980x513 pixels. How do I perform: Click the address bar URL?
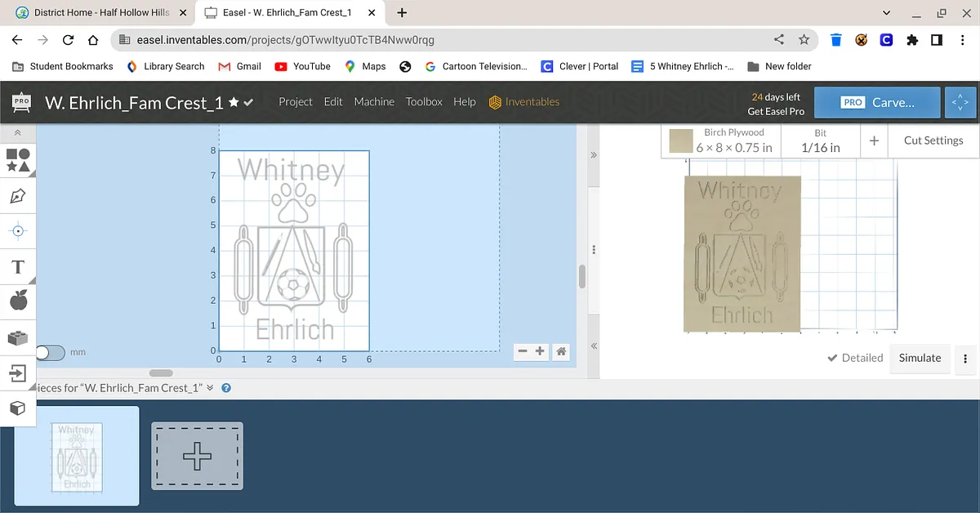pos(285,40)
